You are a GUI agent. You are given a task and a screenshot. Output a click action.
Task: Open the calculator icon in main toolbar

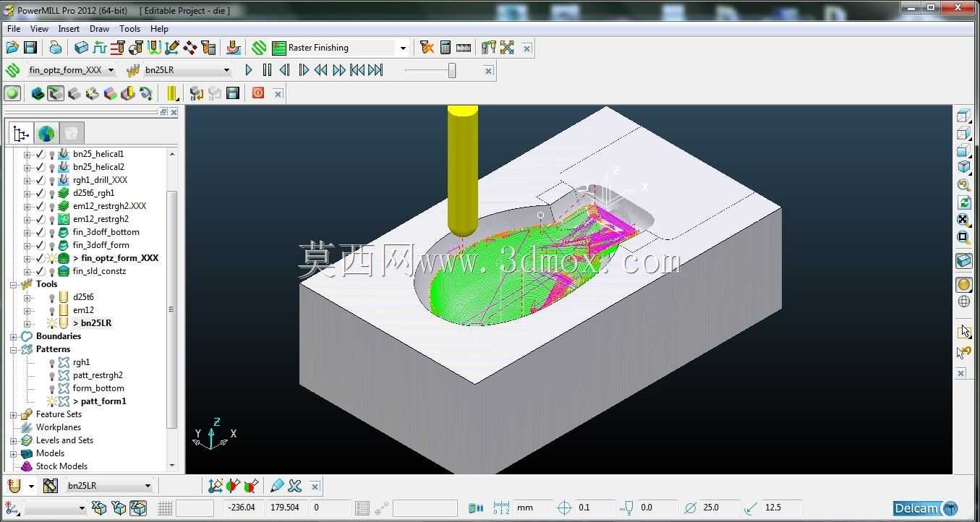[446, 48]
